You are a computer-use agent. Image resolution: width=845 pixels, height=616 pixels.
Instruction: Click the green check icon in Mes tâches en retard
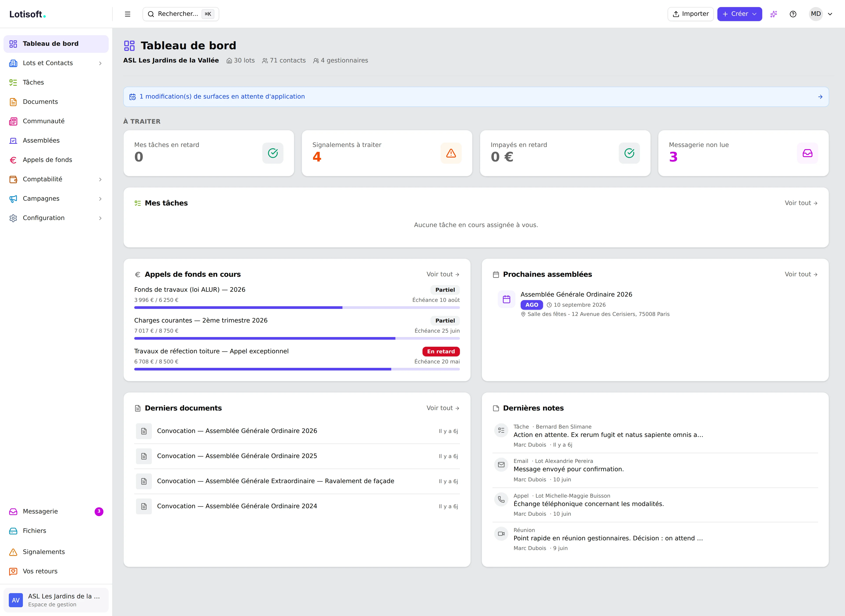(273, 153)
